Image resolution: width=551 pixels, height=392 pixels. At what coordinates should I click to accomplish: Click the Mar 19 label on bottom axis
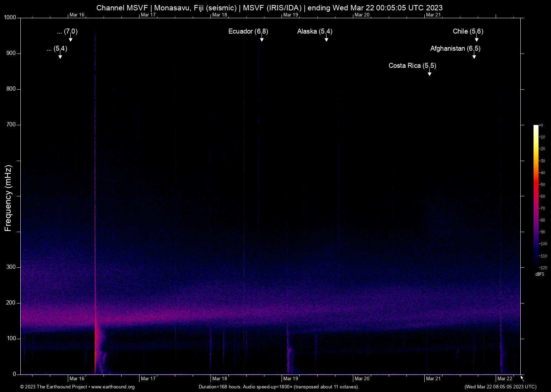290,378
